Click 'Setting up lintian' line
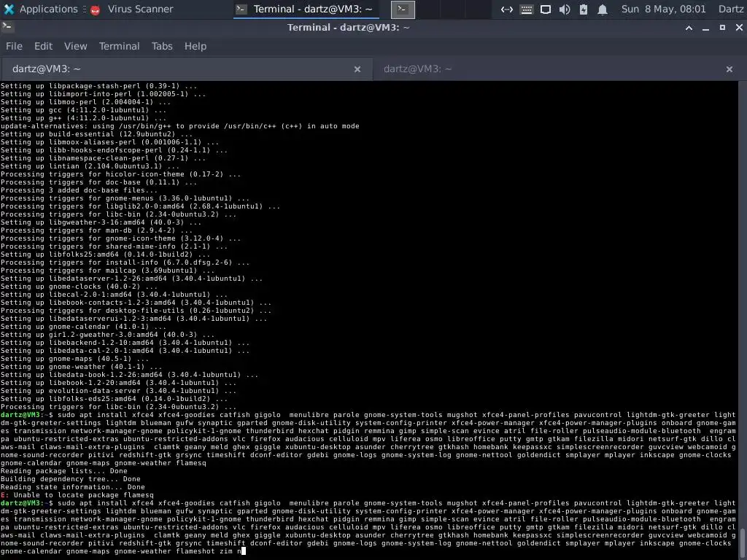Viewport: 747px width, 560px height. tap(90, 166)
